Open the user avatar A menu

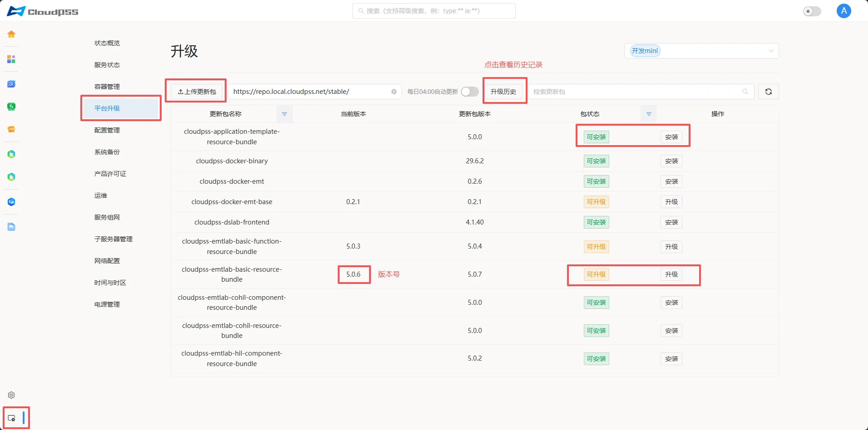point(843,11)
